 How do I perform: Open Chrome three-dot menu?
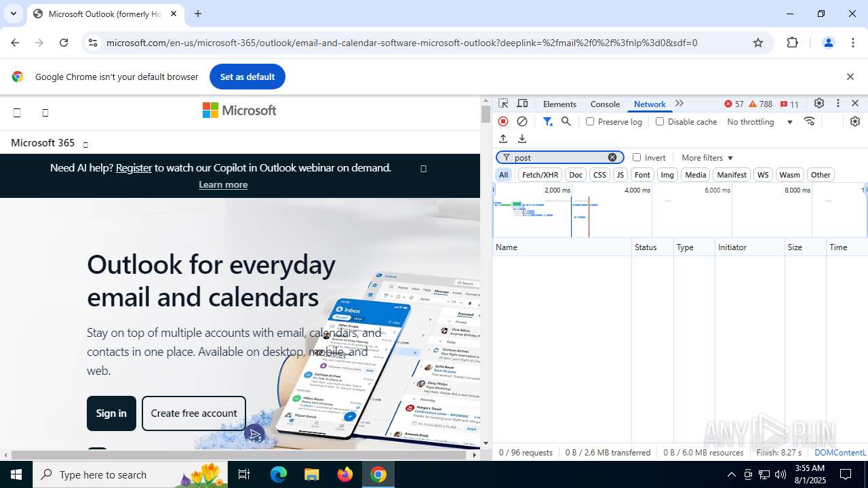click(x=853, y=43)
